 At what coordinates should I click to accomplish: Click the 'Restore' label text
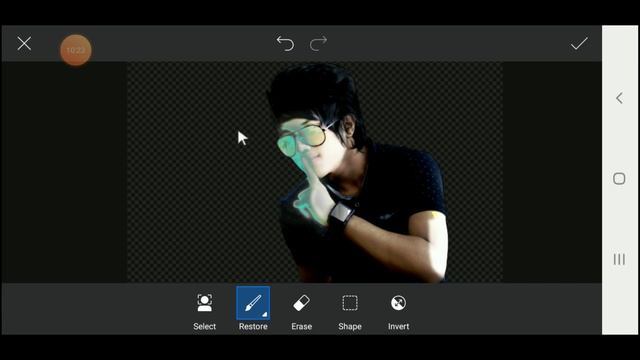253,327
